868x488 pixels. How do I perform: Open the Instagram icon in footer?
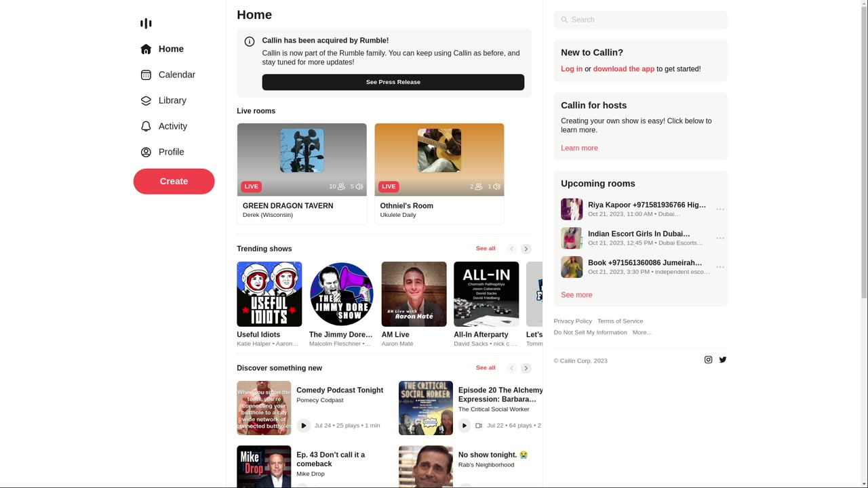[x=708, y=360]
